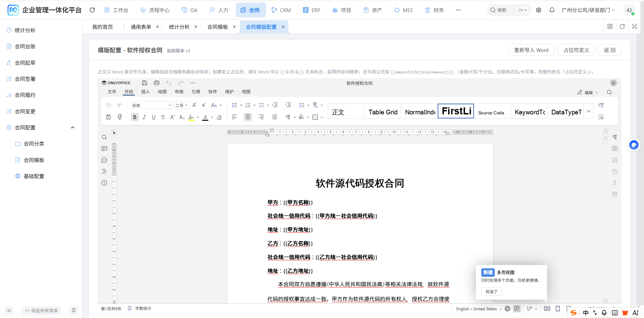The image size is (644, 318).
Task: Open the Headings navigation panel
Action: pos(104,171)
